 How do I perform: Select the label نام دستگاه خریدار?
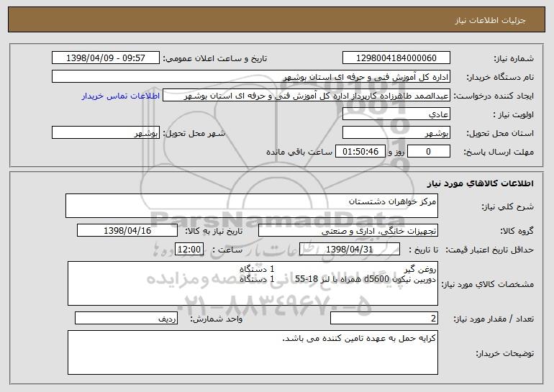(500, 78)
